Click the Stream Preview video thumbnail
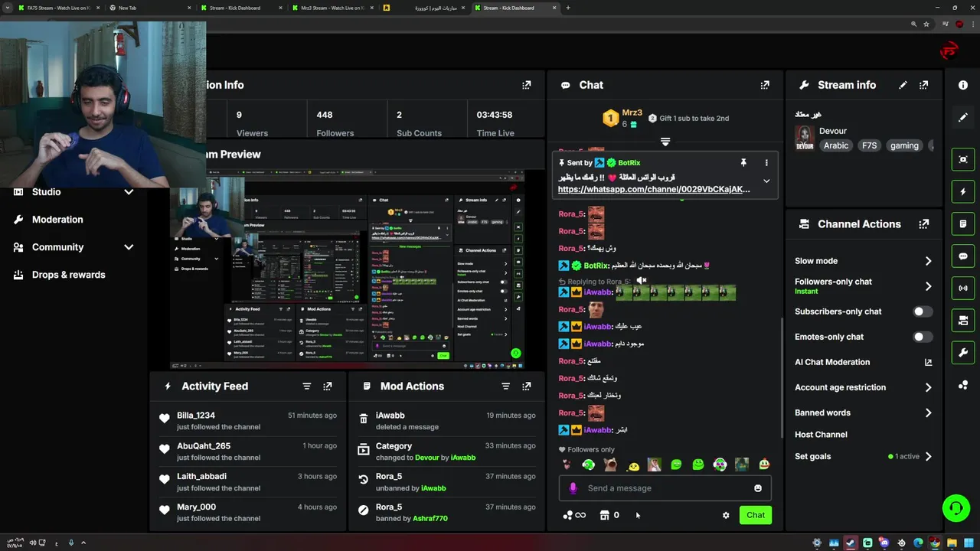The width and height of the screenshot is (980, 551). coord(348,269)
